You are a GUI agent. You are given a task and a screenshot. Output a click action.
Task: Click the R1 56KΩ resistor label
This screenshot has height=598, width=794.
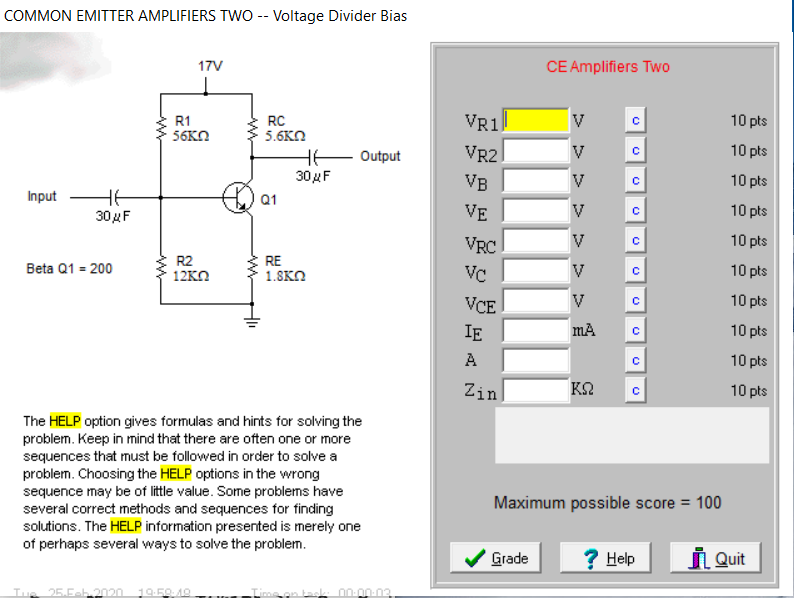pos(190,128)
